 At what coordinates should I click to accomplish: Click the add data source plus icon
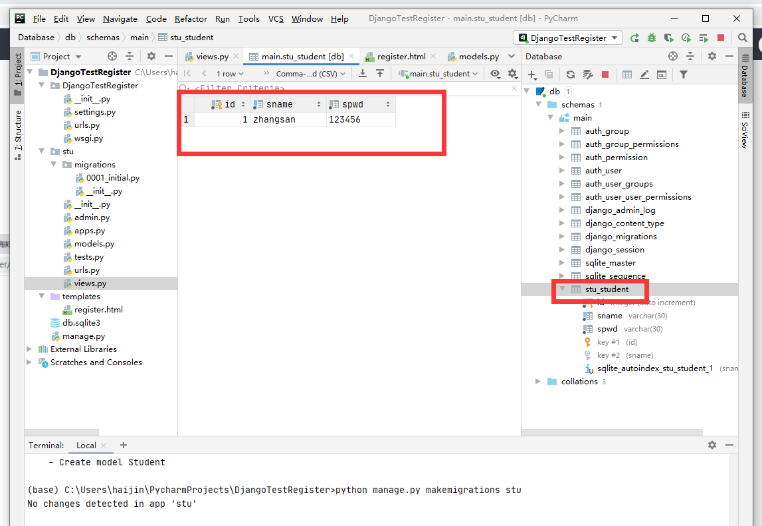coord(532,74)
